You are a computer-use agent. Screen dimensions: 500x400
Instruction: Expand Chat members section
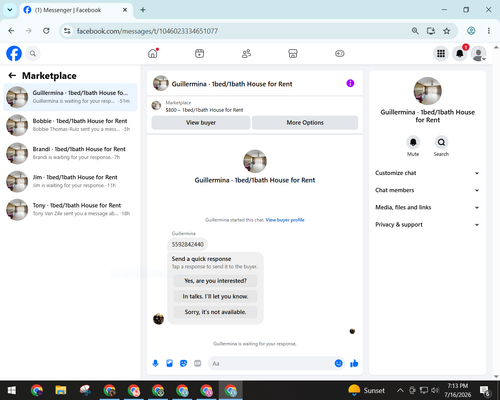click(x=427, y=190)
